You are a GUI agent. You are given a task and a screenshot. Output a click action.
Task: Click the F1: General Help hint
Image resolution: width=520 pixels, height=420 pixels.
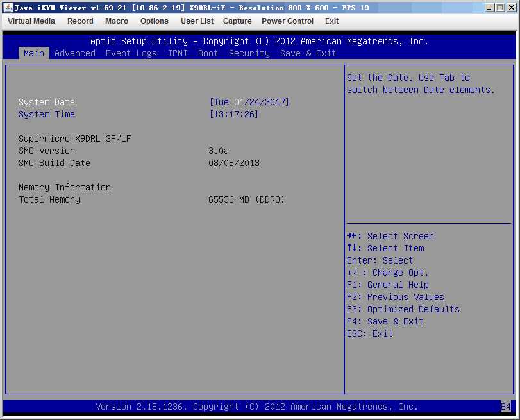tap(388, 285)
